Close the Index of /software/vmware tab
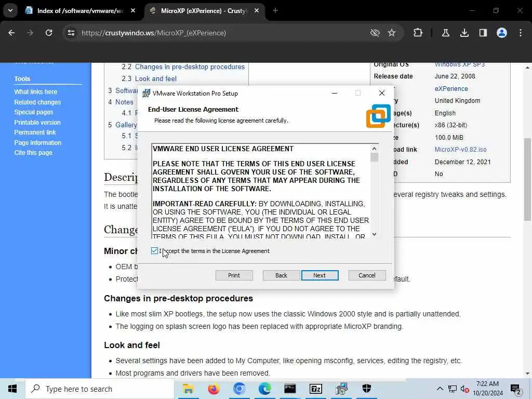Image resolution: width=532 pixels, height=399 pixels. click(x=133, y=10)
